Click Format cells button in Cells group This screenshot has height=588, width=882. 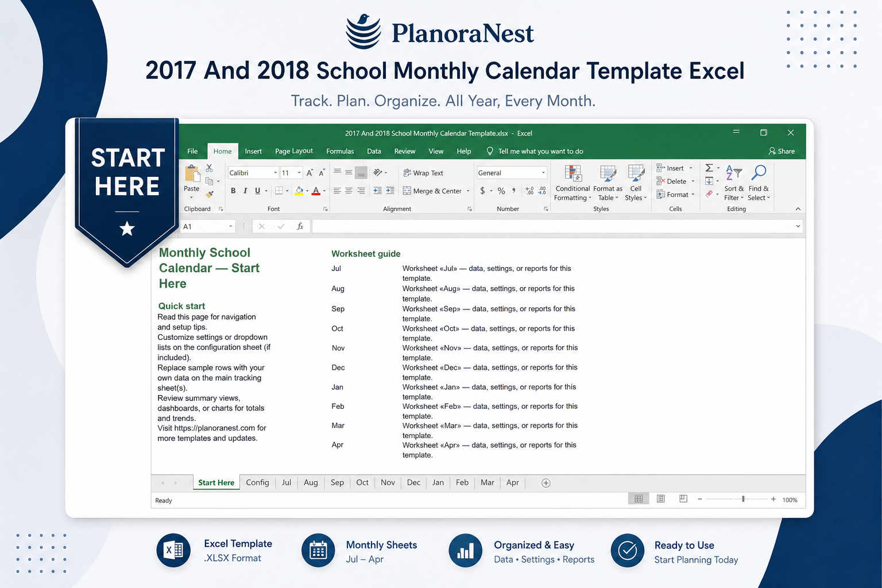point(676,195)
